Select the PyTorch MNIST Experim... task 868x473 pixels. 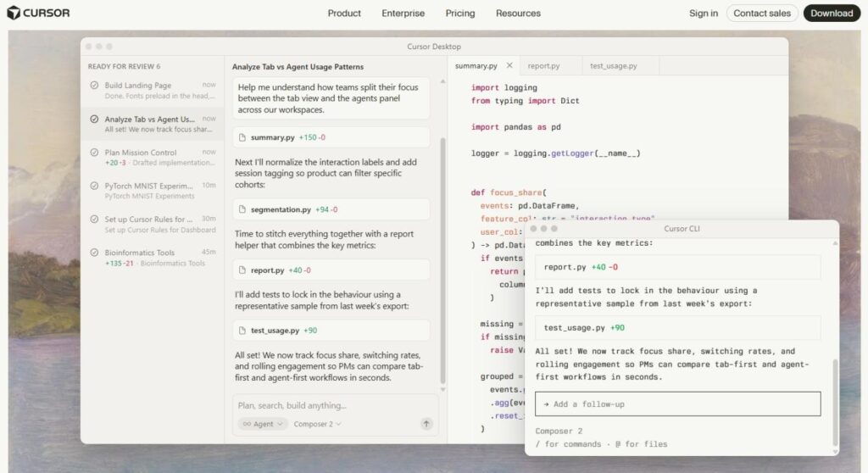click(153, 191)
